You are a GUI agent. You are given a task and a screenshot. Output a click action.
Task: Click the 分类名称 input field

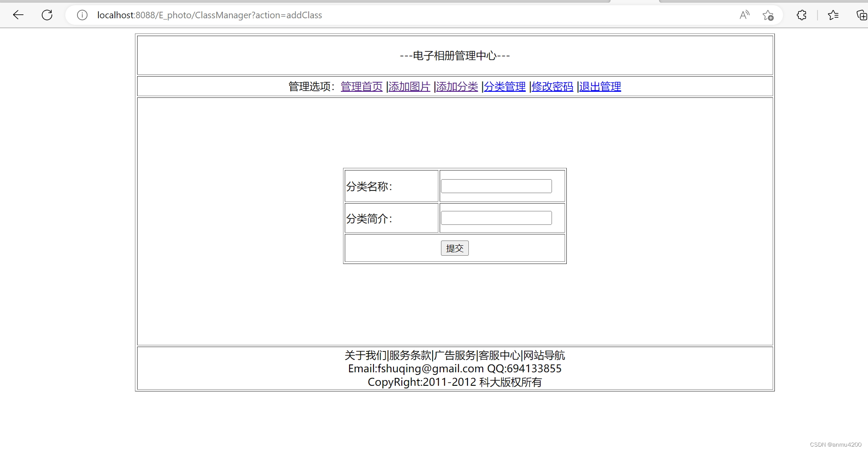496,186
